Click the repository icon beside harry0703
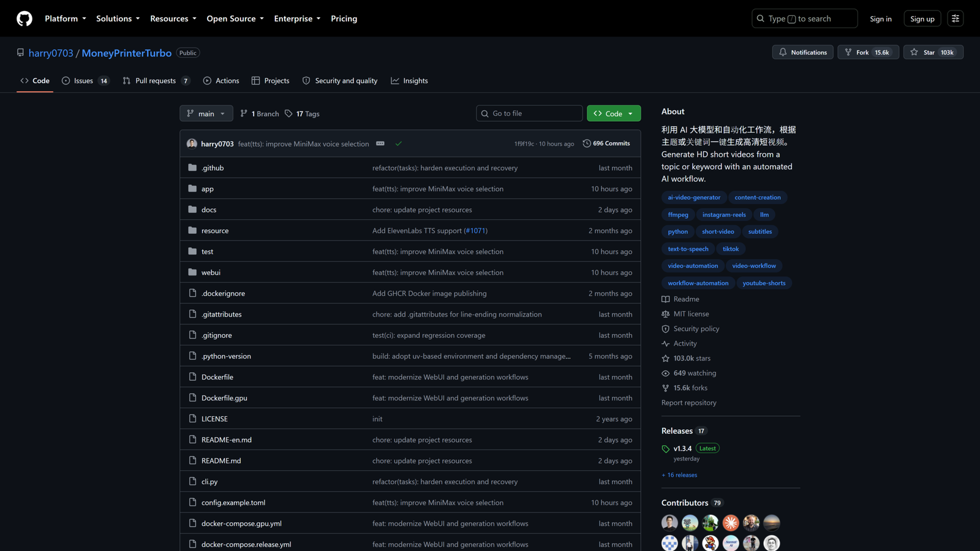The image size is (980, 551). point(21,53)
